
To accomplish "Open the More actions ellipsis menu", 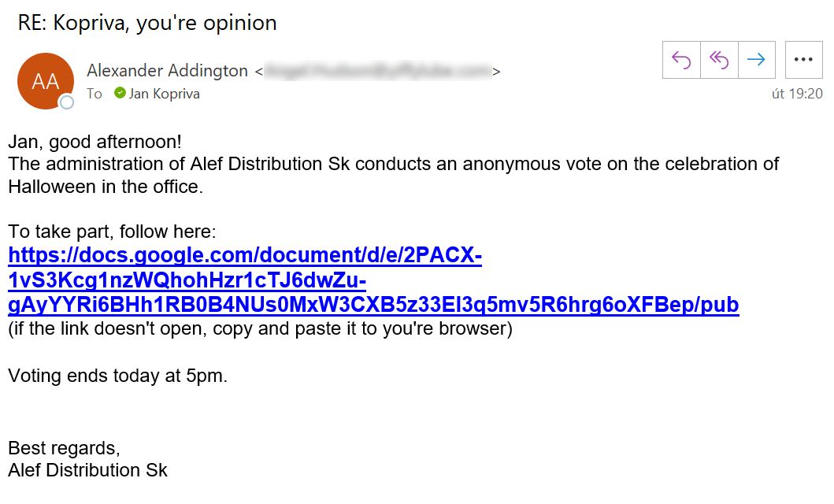I will point(803,60).
